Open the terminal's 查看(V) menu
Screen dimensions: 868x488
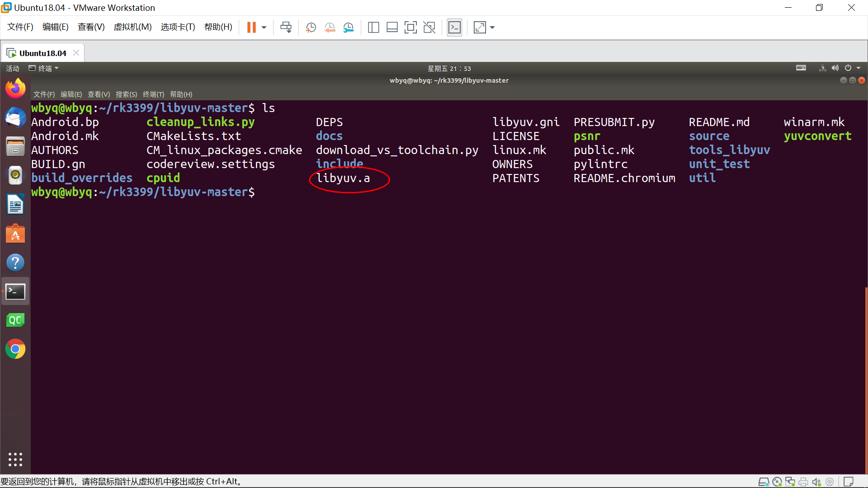click(x=99, y=94)
